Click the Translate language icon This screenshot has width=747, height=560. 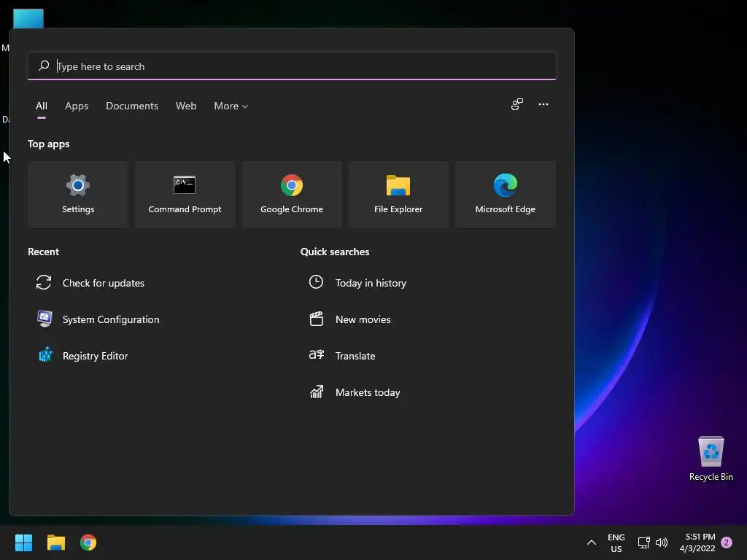pos(317,355)
